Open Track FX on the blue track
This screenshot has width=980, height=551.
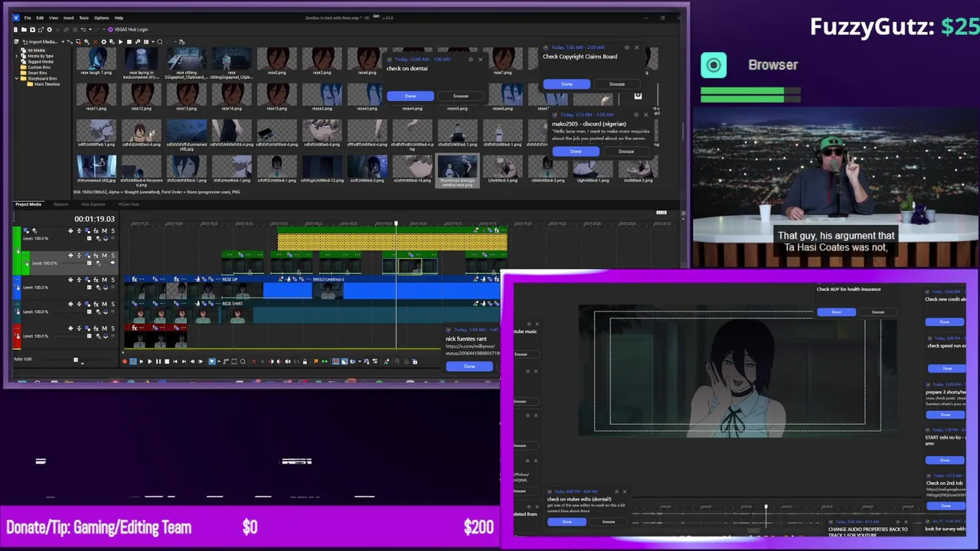pos(96,280)
